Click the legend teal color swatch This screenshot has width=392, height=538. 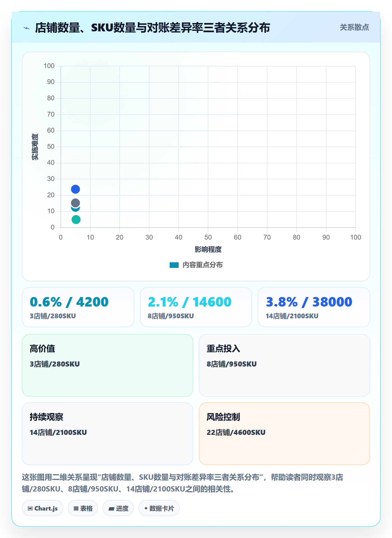pyautogui.click(x=174, y=265)
